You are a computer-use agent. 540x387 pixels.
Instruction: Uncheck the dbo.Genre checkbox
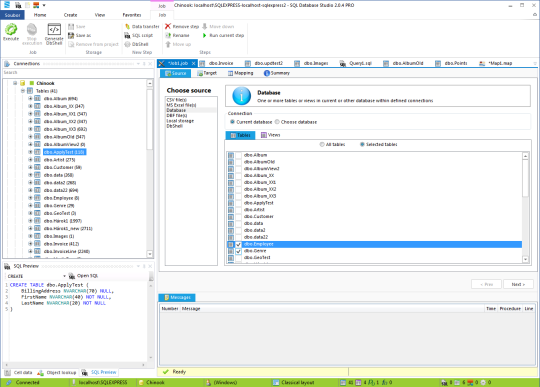pyautogui.click(x=238, y=251)
